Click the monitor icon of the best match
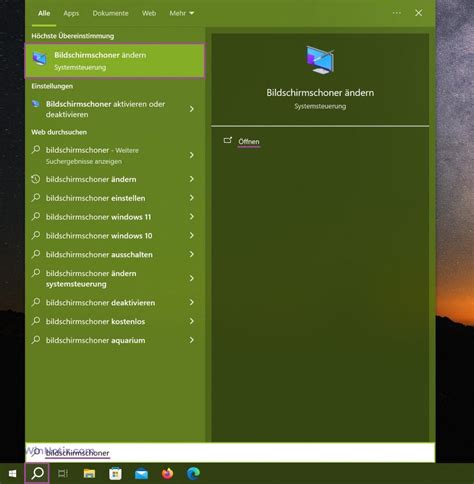Image resolution: width=474 pixels, height=484 pixels. (x=40, y=59)
